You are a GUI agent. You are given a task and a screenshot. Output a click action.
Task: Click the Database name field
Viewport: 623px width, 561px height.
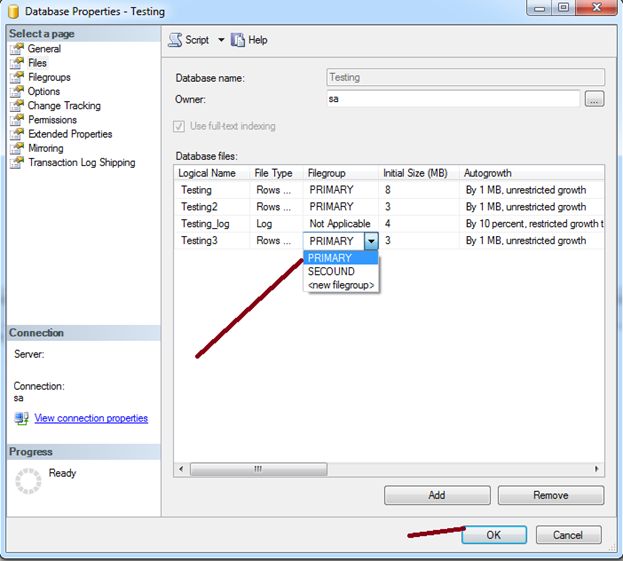pyautogui.click(x=465, y=77)
